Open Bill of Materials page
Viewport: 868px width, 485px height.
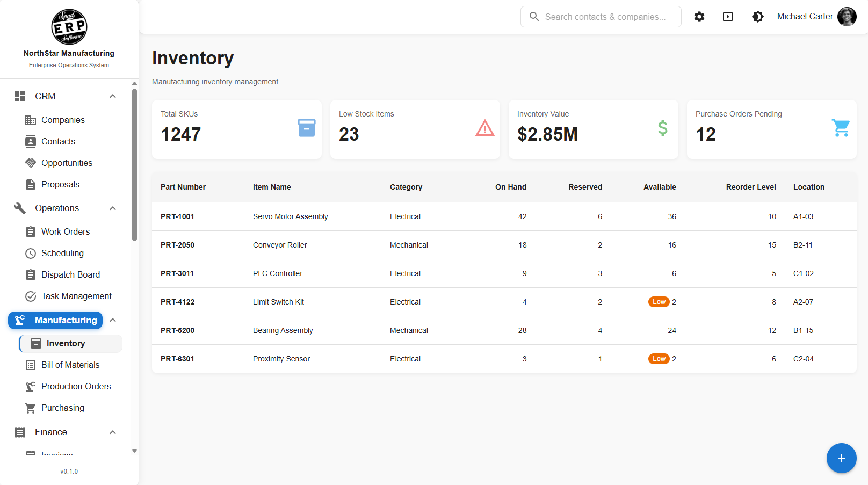70,365
